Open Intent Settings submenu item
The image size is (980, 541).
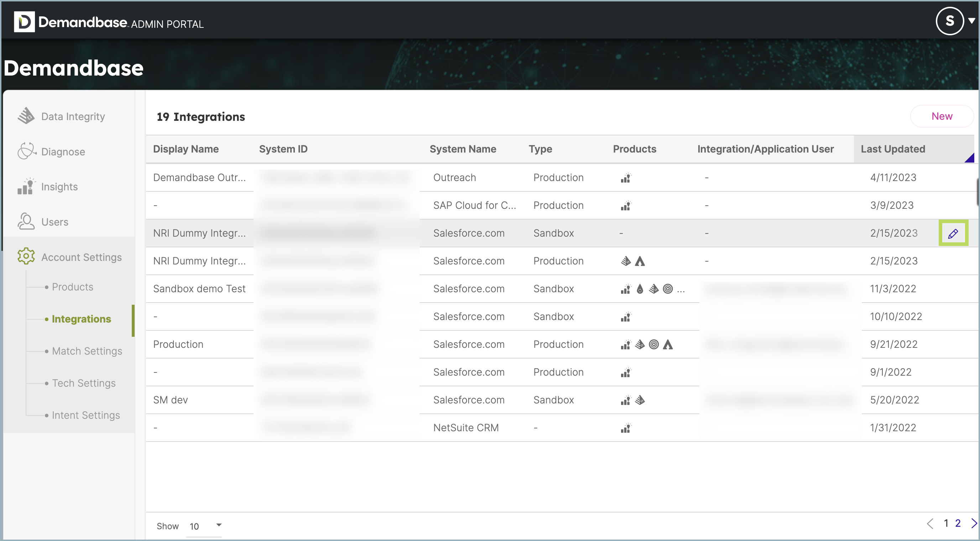click(x=85, y=415)
